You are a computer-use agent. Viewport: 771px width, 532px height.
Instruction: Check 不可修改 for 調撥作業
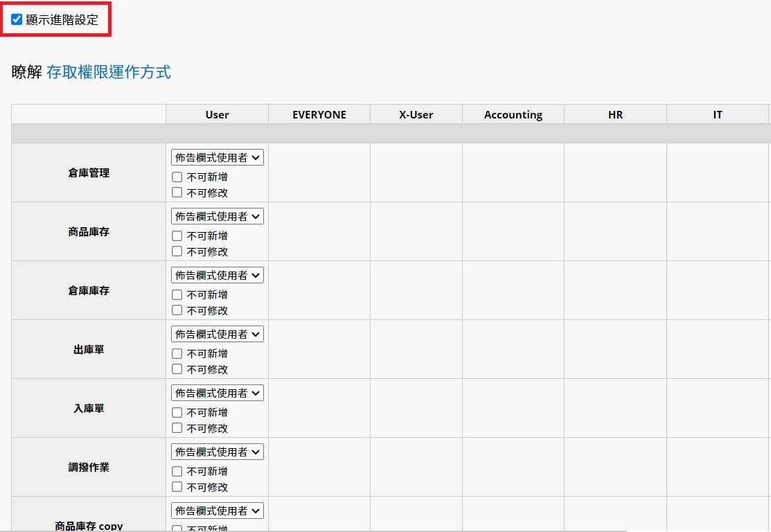coord(177,488)
